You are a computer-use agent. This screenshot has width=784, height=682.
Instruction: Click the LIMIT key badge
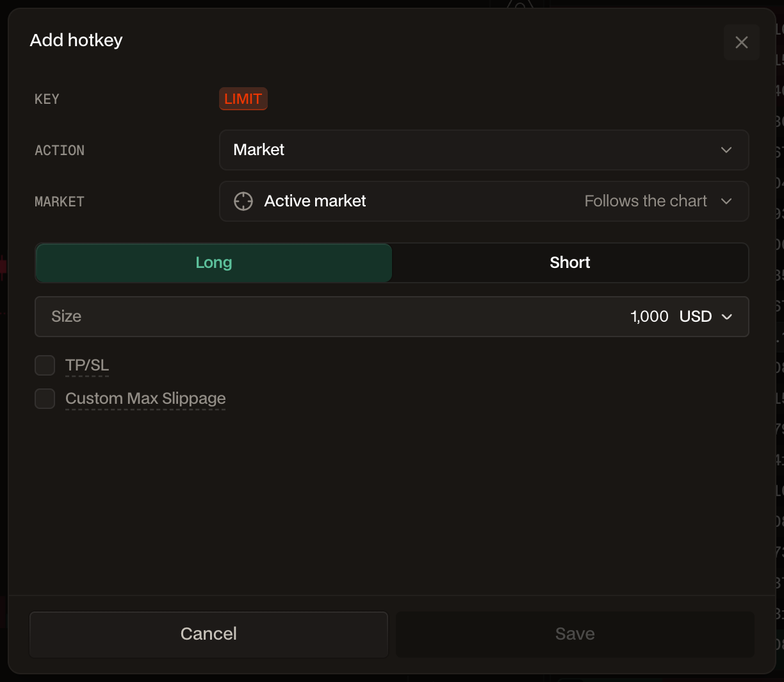click(x=243, y=99)
